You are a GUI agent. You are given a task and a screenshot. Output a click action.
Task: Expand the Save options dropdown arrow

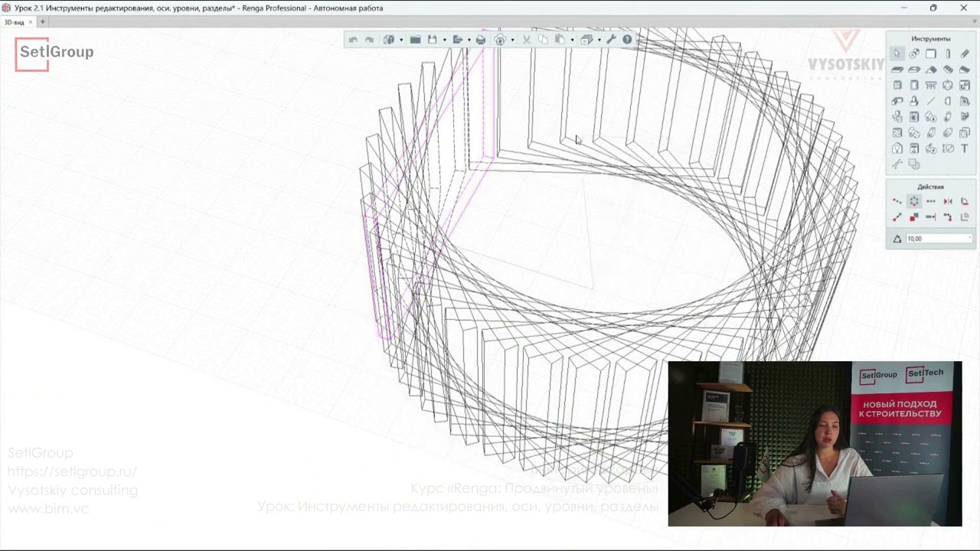[x=444, y=41]
